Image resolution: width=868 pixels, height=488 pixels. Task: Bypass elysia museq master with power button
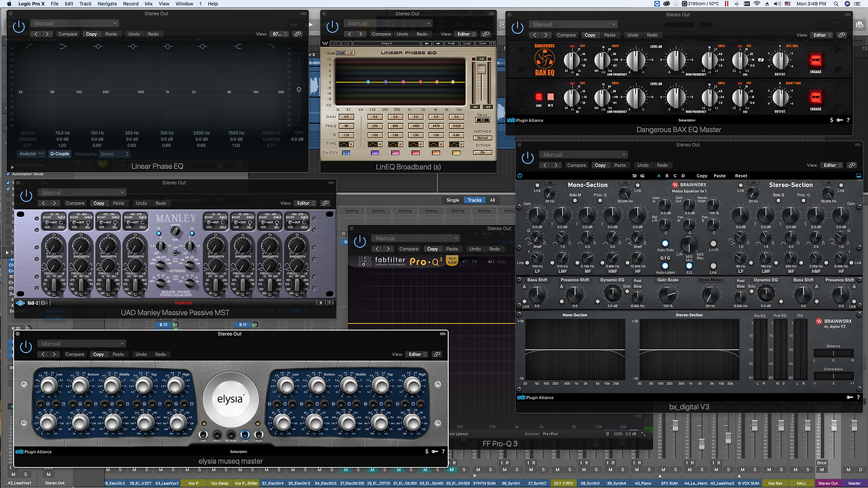point(26,347)
